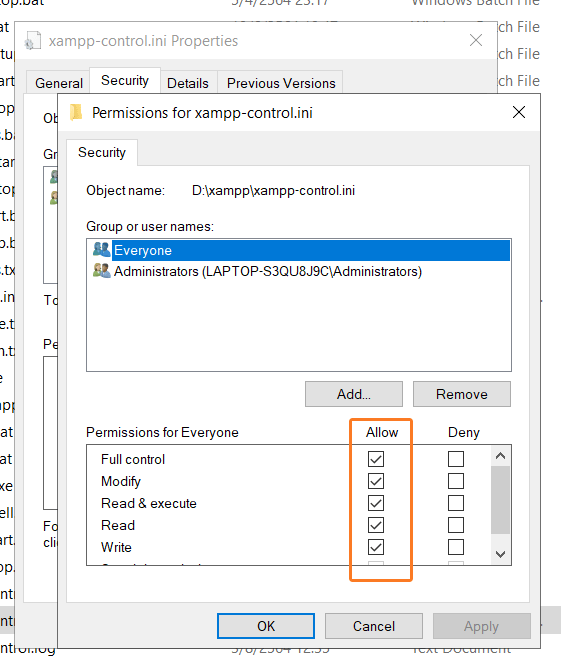Click the Administrators group users icon
This screenshot has width=561, height=656.
(x=102, y=271)
